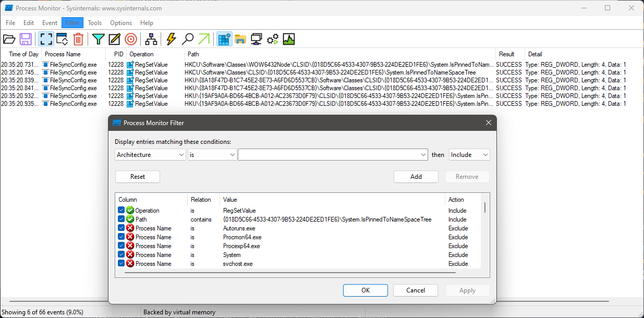Select the event row at 20:35:20.841
The height and width of the screenshot is (318, 644).
coord(322,88)
